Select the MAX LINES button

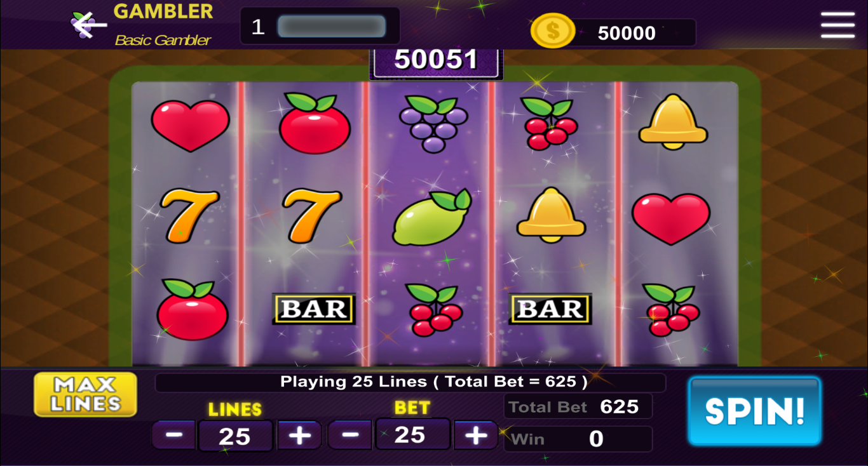click(x=86, y=394)
